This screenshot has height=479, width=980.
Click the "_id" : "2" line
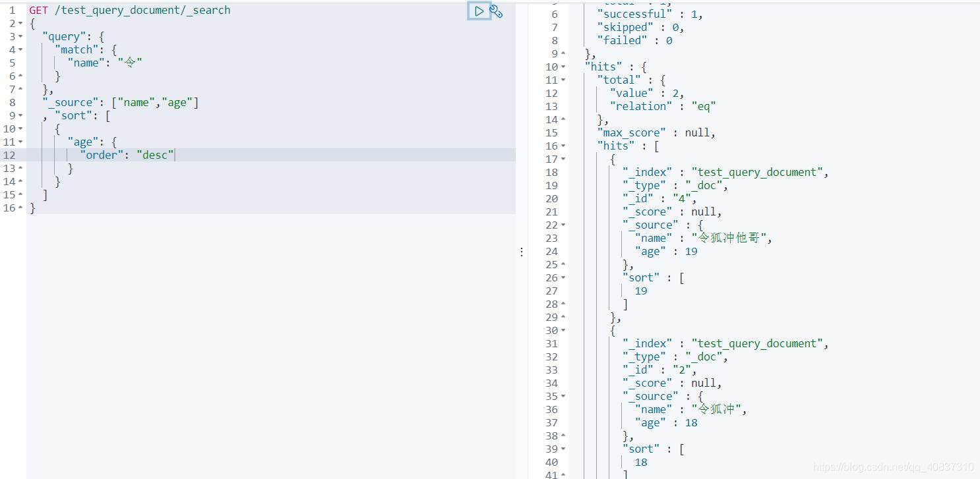coord(659,370)
